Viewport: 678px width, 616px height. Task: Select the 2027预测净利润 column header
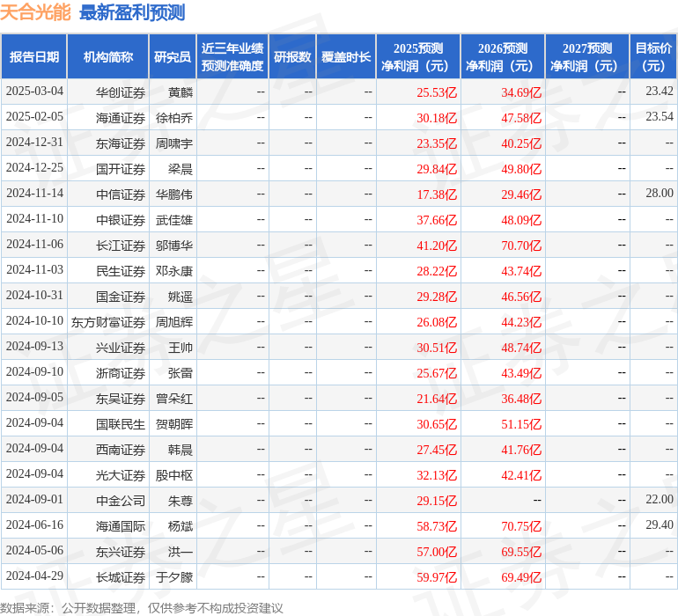587,56
